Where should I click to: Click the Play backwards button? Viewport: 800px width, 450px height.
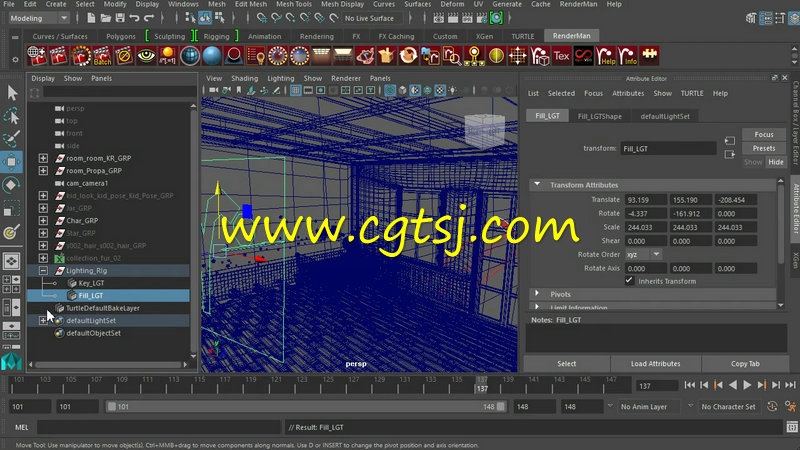pyautogui.click(x=733, y=385)
